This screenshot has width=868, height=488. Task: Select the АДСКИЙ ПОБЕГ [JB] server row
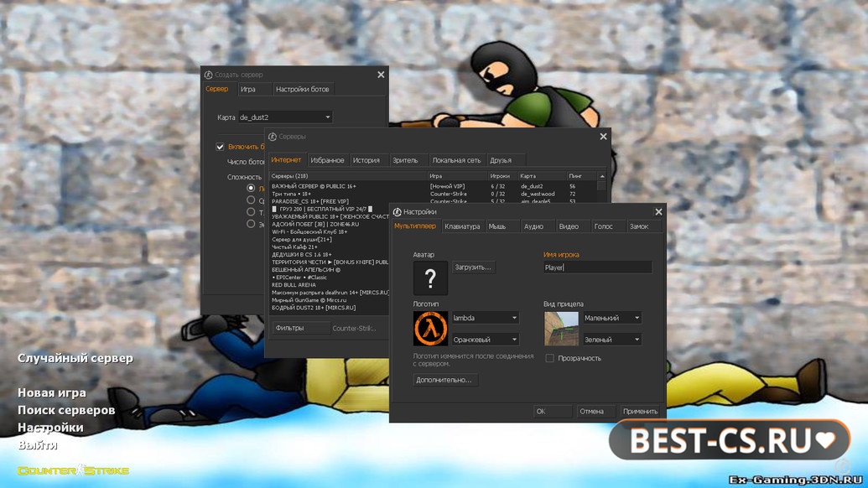point(330,224)
